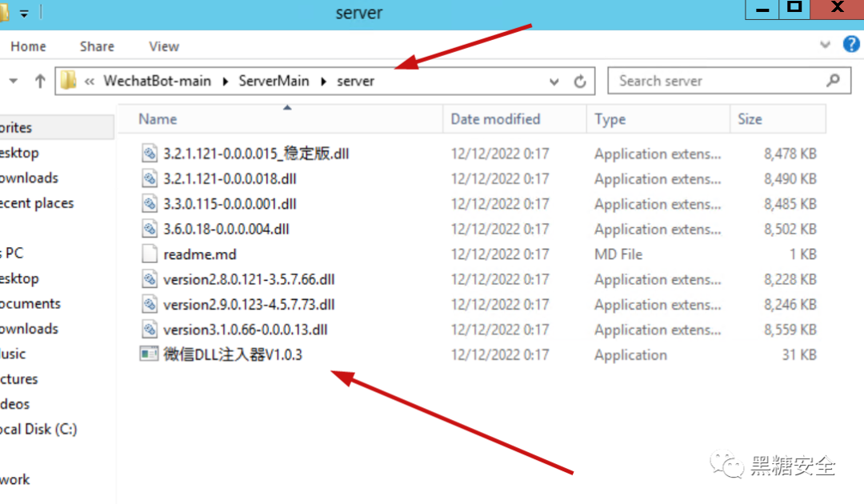The height and width of the screenshot is (504, 864).
Task: Select This PC in navigation pane
Action: pos(12,253)
